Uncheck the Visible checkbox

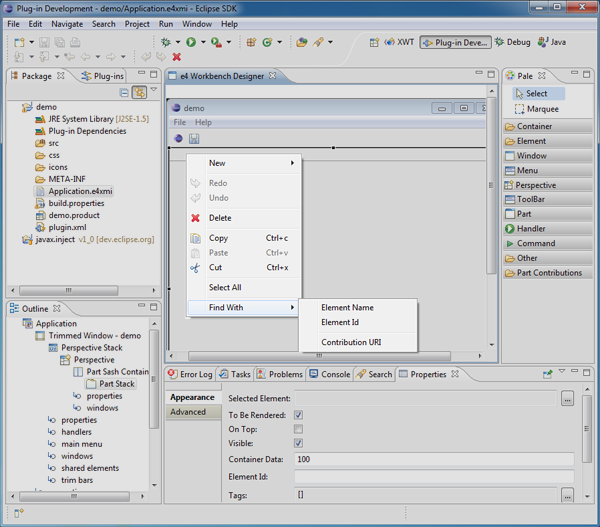[298, 443]
